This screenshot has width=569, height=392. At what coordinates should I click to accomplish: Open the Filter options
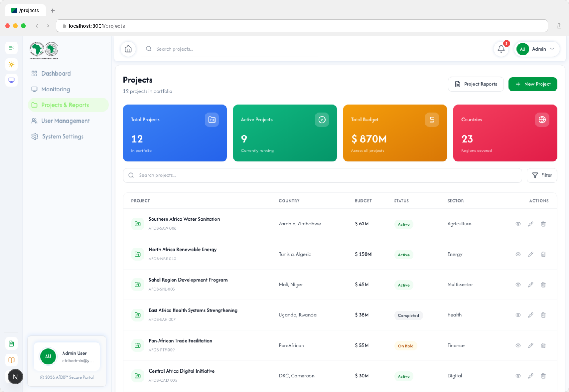(x=542, y=175)
